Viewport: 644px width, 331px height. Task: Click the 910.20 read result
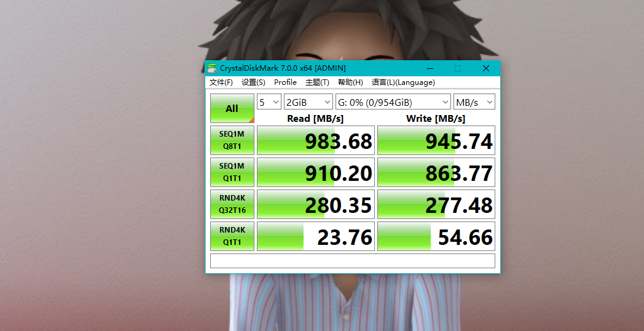click(316, 172)
